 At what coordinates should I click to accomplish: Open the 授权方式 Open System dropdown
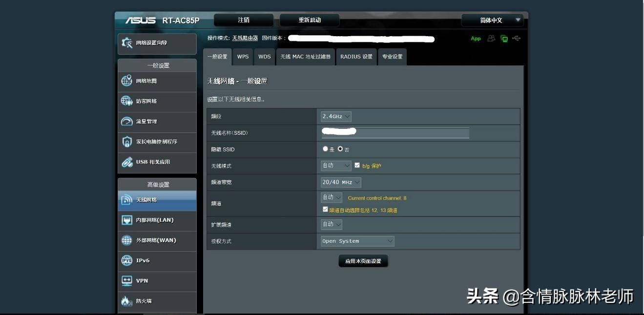(x=356, y=241)
